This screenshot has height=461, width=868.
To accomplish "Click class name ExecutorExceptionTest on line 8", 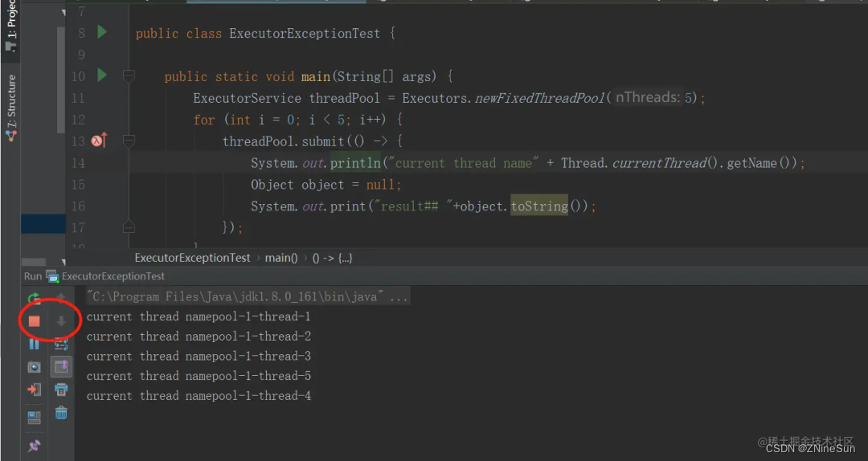I will (305, 33).
